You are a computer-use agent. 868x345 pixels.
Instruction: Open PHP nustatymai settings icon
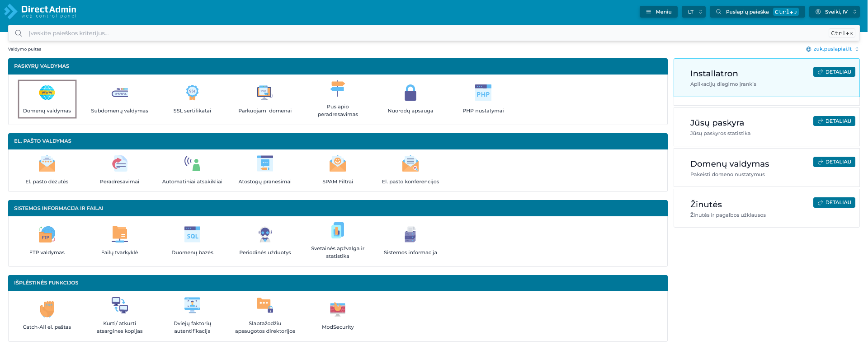point(483,93)
